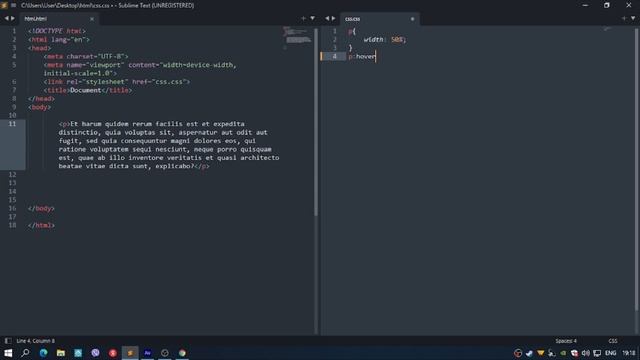The width and height of the screenshot is (640, 360).
Task: Open Microsoft Edge from taskbar
Action: [x=43, y=353]
